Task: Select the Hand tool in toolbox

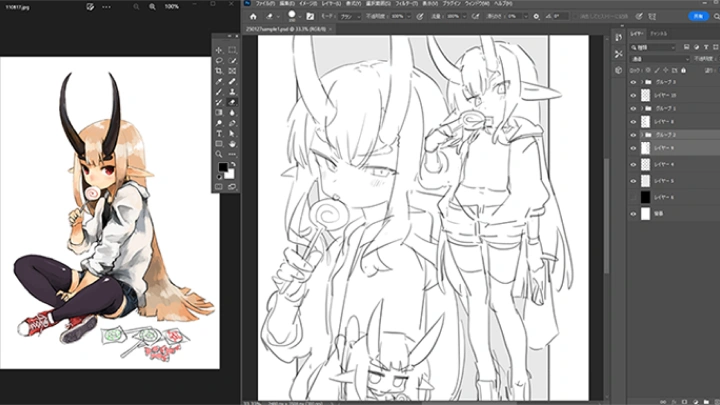Action: pos(232,144)
